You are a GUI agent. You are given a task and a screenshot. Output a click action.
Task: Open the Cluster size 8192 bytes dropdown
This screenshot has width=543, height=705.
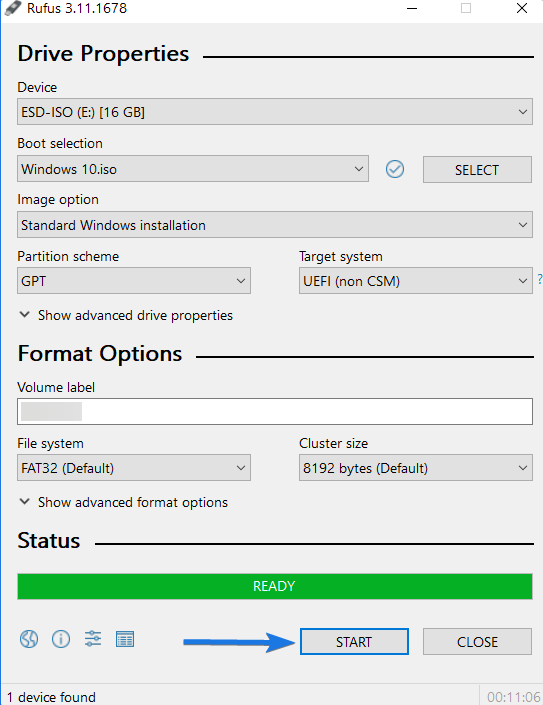416,468
